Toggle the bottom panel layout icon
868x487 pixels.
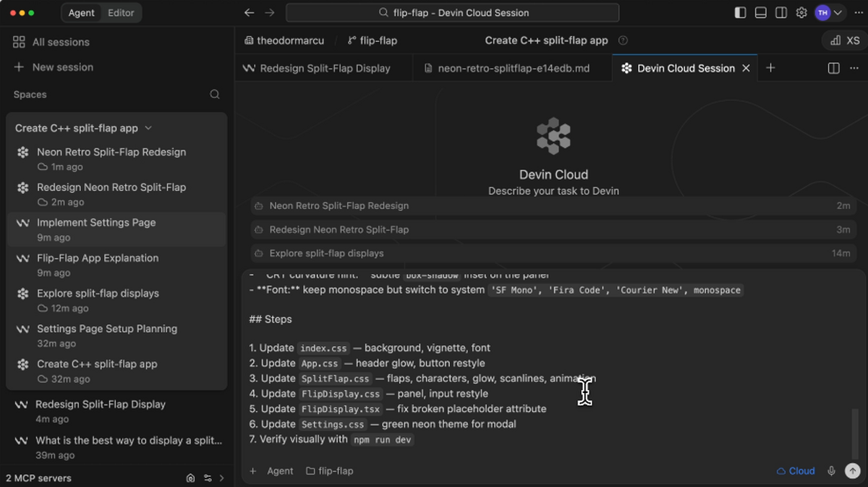tap(760, 12)
